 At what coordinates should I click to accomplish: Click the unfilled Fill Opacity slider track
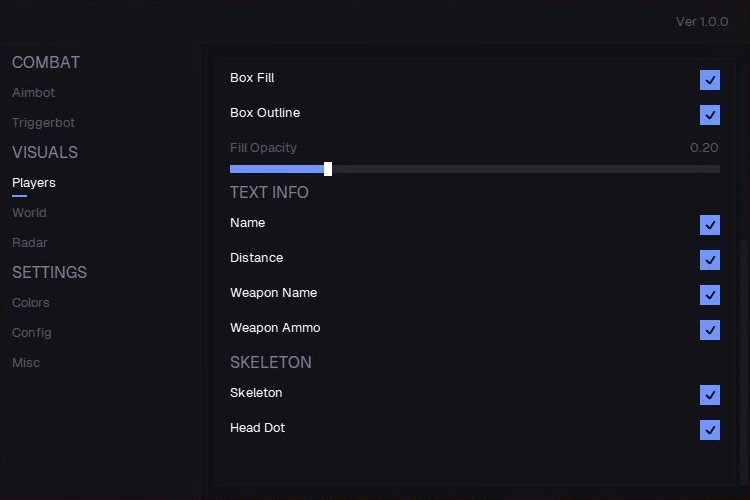pyautogui.click(x=526, y=169)
